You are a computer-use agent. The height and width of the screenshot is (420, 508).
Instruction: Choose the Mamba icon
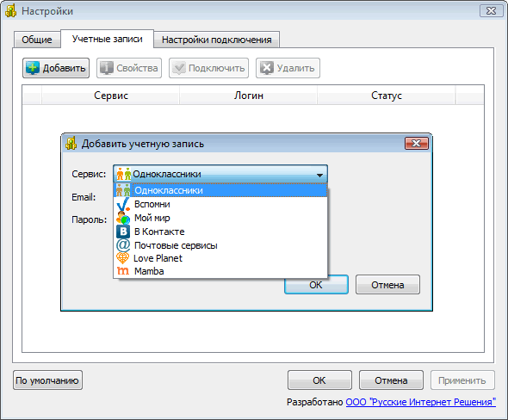click(x=123, y=271)
